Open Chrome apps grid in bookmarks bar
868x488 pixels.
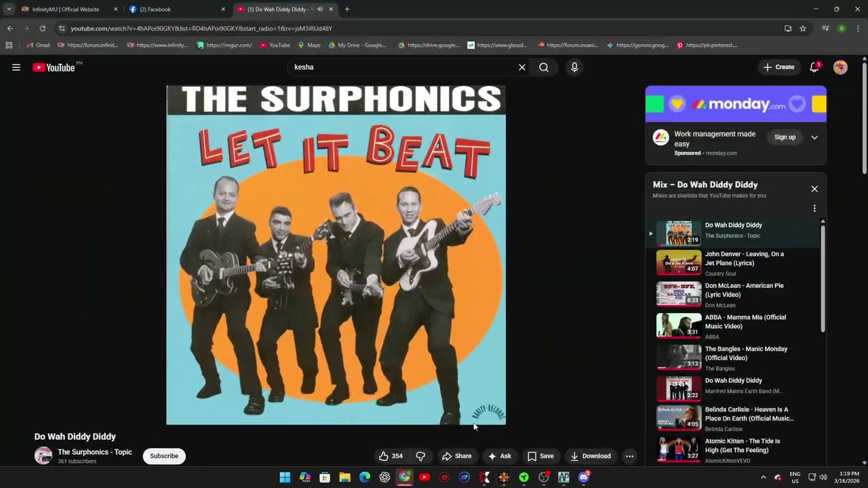point(9,45)
